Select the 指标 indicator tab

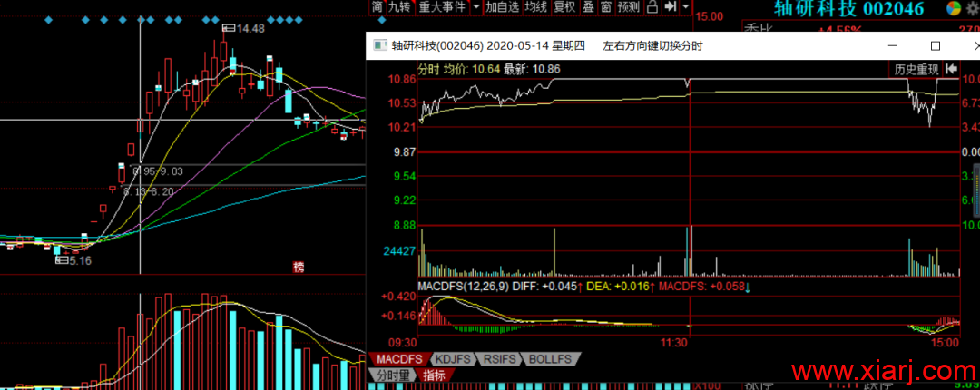click(435, 375)
